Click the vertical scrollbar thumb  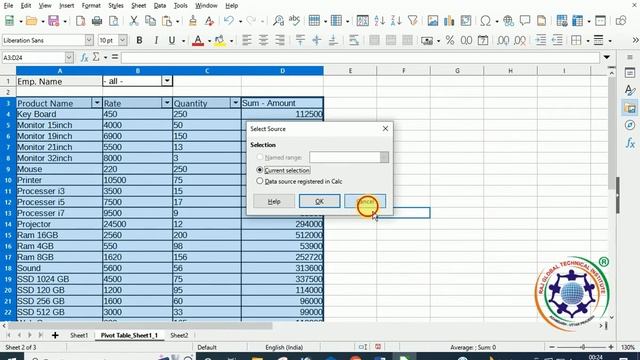(x=611, y=133)
